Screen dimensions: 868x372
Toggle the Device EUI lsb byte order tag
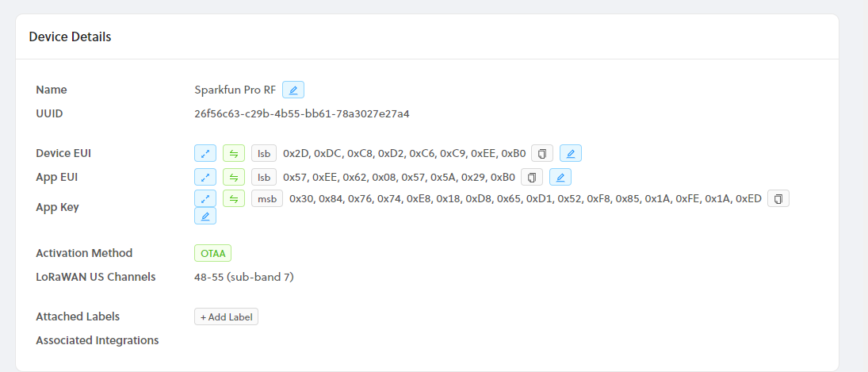(x=264, y=153)
